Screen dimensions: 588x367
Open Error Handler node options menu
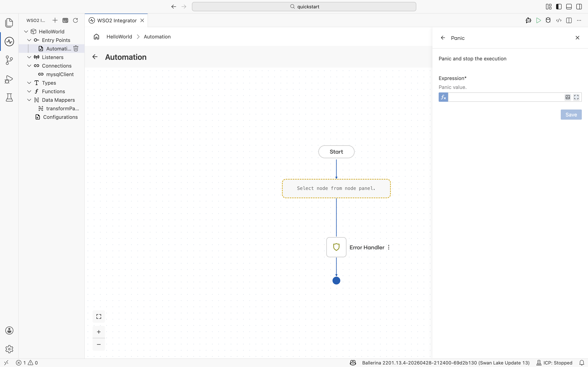[x=389, y=247]
